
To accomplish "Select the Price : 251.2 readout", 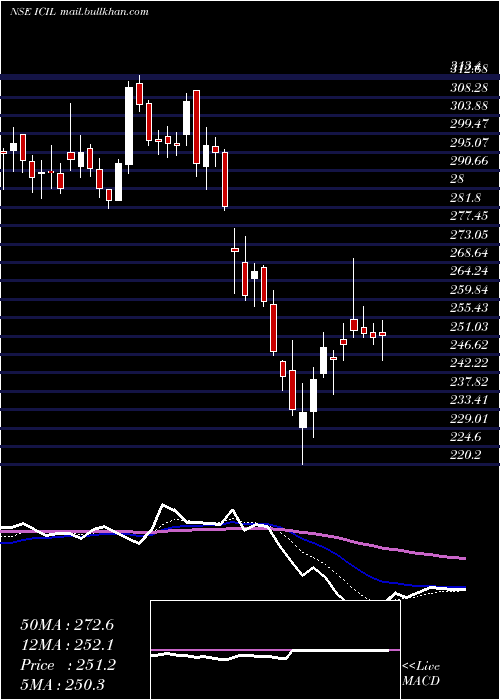I will [x=68, y=665].
